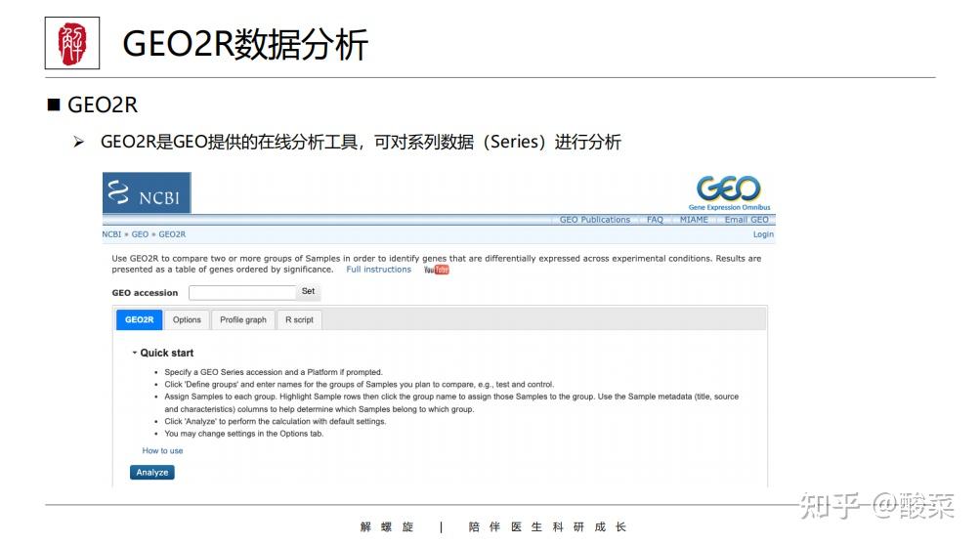The height and width of the screenshot is (545, 980).
Task: Go to GEO breadcrumb link
Action: pos(140,234)
